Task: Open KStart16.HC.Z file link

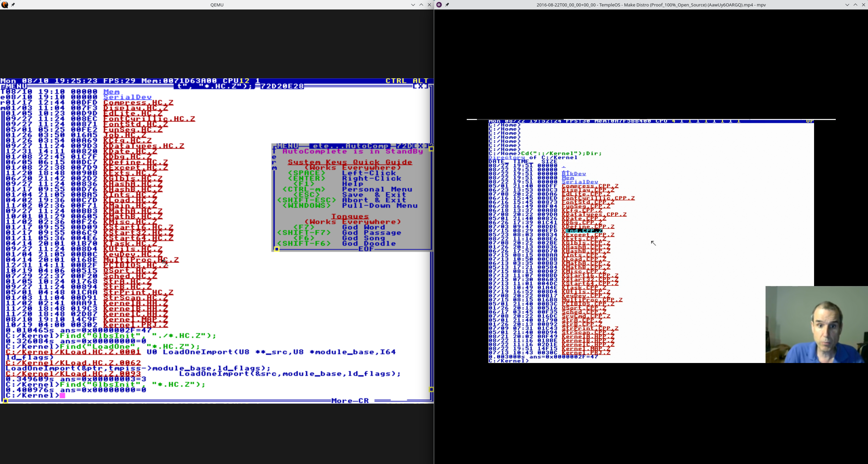Action: click(x=138, y=227)
